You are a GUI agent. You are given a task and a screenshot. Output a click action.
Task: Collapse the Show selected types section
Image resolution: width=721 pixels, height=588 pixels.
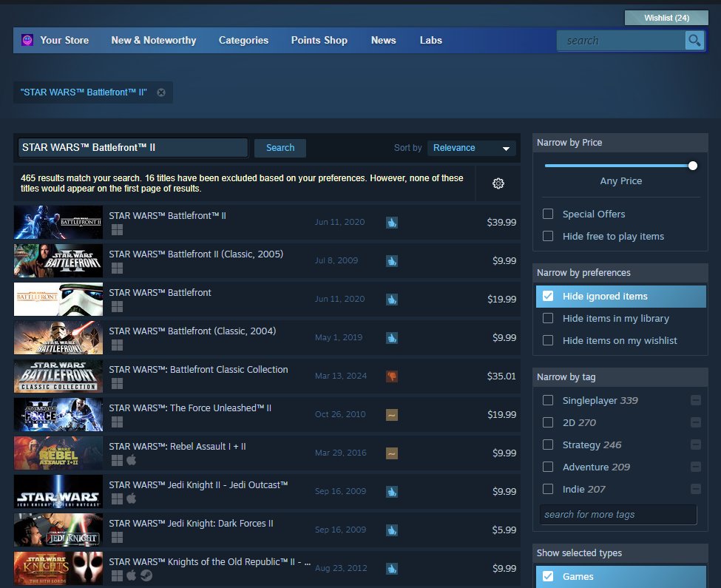pos(620,553)
